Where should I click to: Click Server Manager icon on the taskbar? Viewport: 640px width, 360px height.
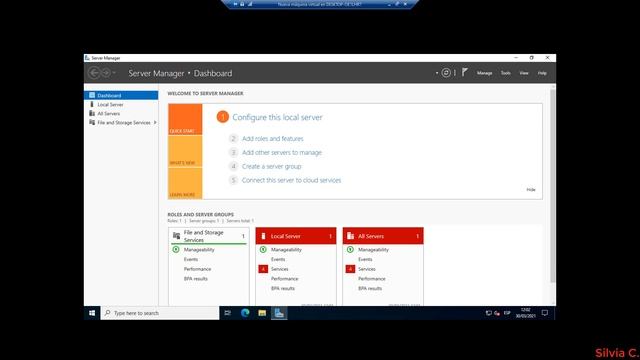[279, 313]
